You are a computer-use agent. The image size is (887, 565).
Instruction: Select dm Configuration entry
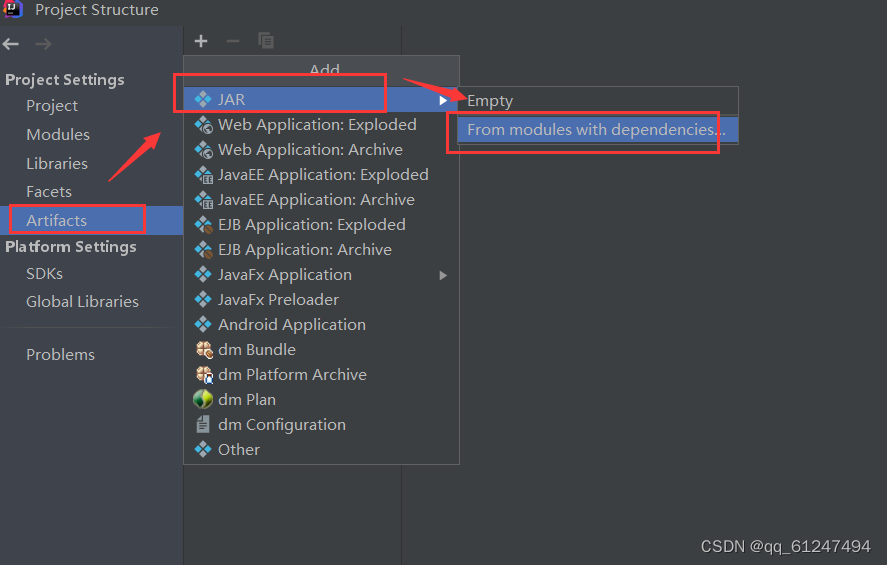(x=321, y=424)
